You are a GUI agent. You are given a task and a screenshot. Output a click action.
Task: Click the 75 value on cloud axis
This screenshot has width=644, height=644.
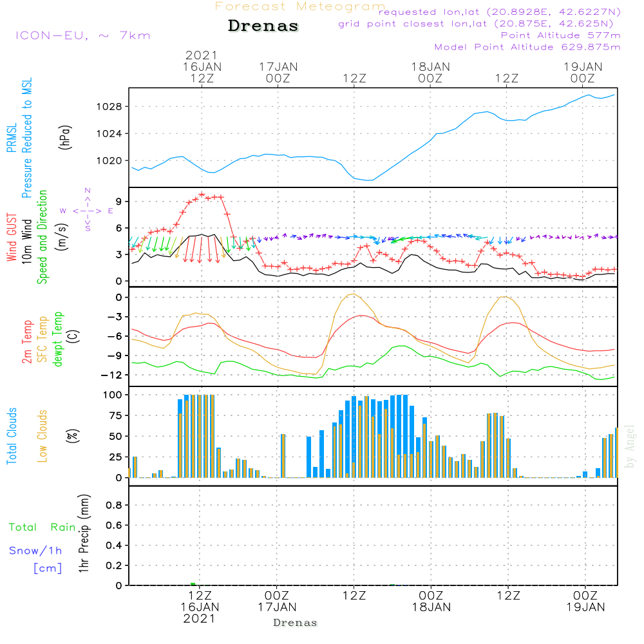(x=116, y=415)
